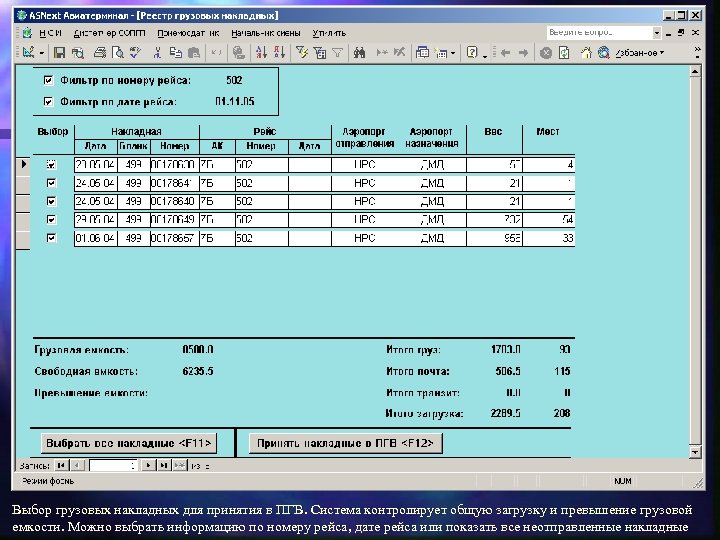Viewport: 720px width, 540px height.
Task: Toggle selection checkbox for waybill 00178649
Action: [x=51, y=219]
